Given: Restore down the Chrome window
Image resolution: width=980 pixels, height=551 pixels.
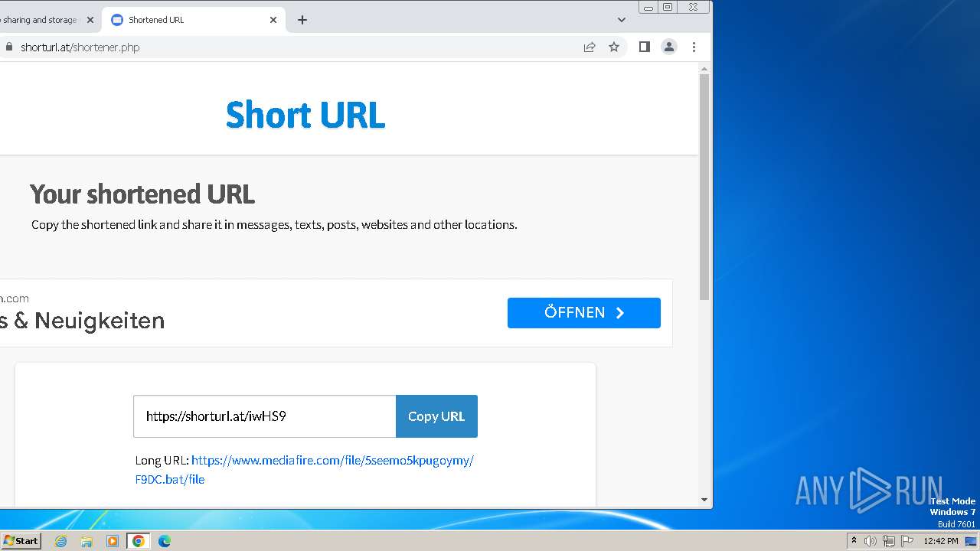Looking at the screenshot, I should pyautogui.click(x=668, y=7).
